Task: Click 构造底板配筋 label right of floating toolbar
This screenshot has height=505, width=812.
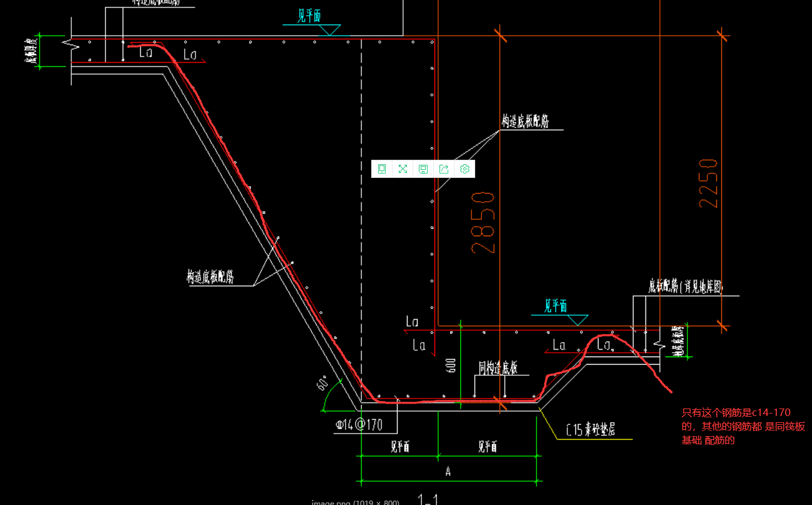Action: click(525, 122)
